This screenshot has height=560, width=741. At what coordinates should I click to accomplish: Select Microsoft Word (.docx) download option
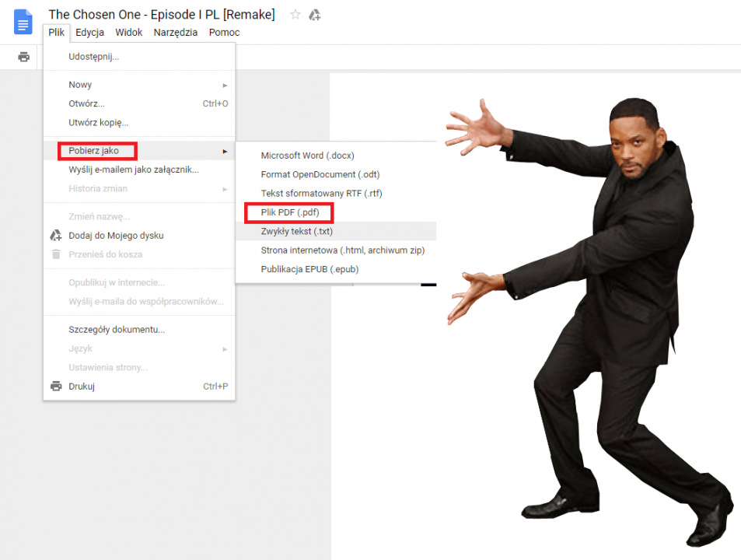pyautogui.click(x=307, y=156)
